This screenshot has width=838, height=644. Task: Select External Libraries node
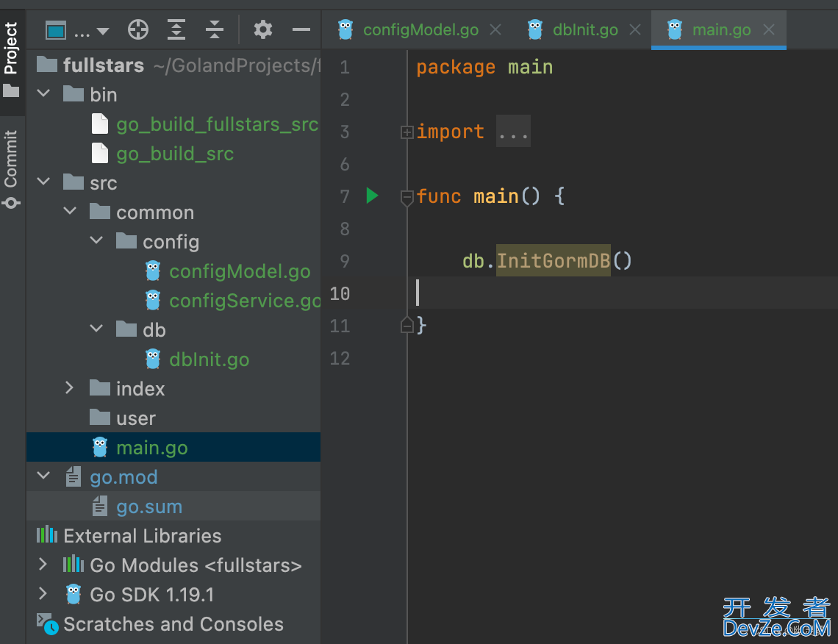(x=173, y=535)
